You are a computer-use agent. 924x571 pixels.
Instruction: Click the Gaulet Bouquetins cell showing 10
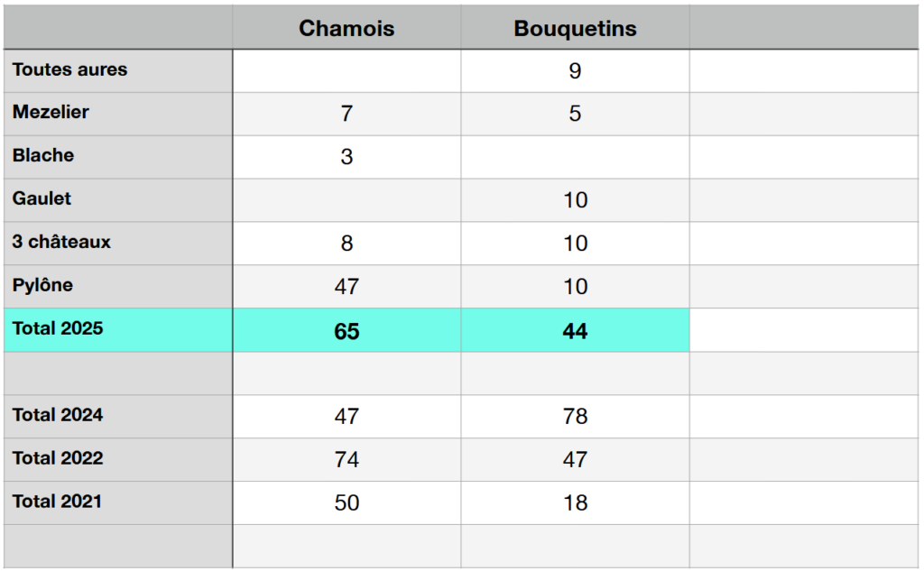[x=575, y=200]
